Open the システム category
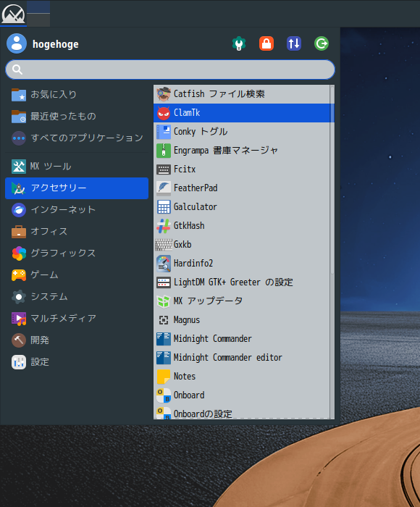Image resolution: width=420 pixels, height=507 pixels. [x=77, y=296]
